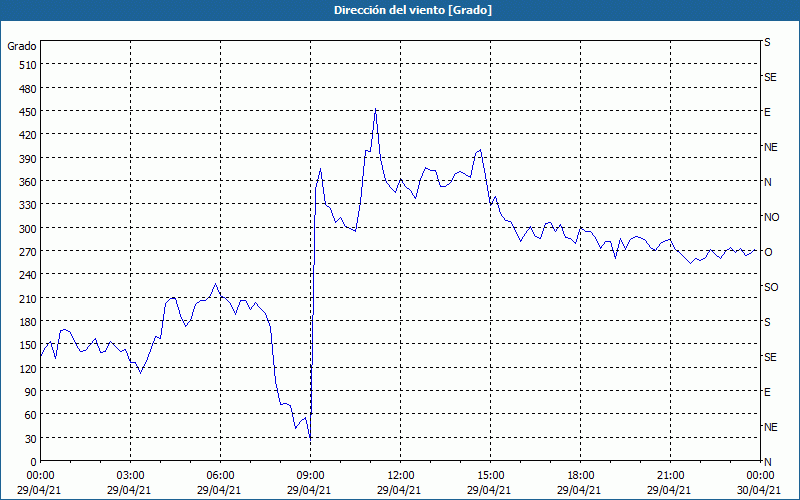Click the 150 degree axis value
The height and width of the screenshot is (500, 800).
click(29, 345)
